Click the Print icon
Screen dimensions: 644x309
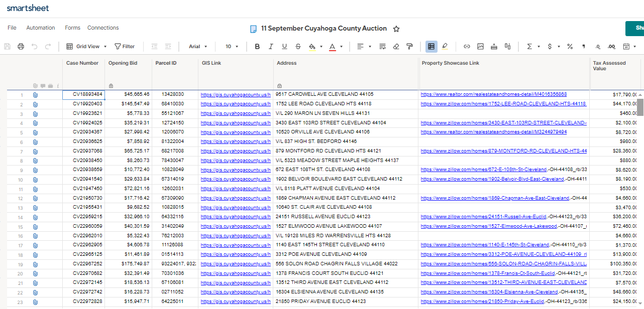coord(21,47)
